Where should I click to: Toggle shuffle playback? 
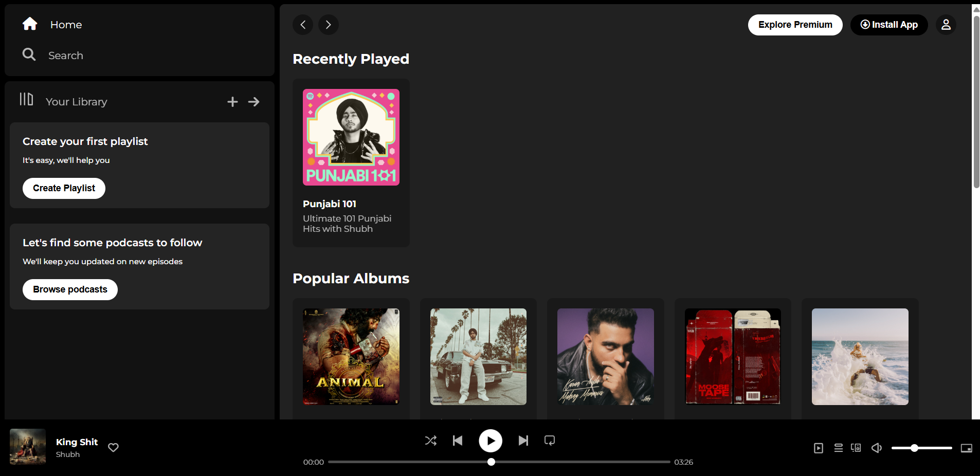pos(431,441)
